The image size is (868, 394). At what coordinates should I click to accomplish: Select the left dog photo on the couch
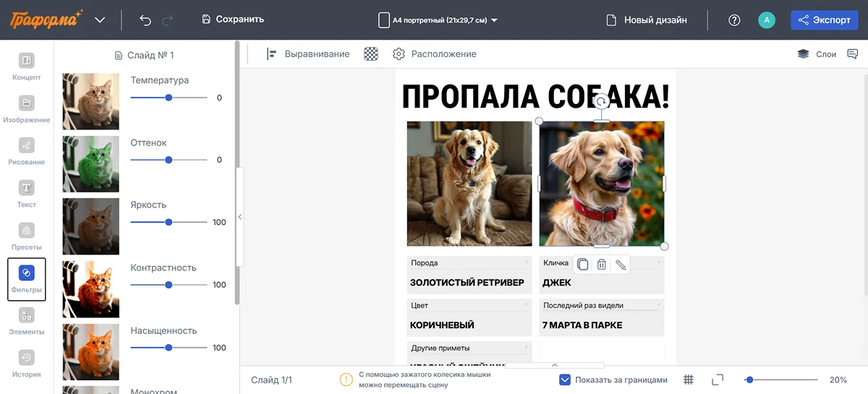[469, 184]
